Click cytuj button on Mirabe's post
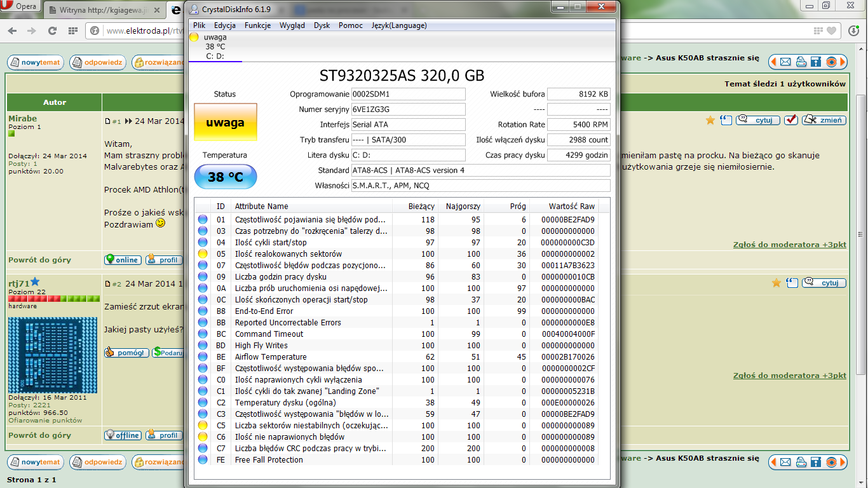Image resolution: width=868 pixels, height=488 pixels. pos(758,120)
